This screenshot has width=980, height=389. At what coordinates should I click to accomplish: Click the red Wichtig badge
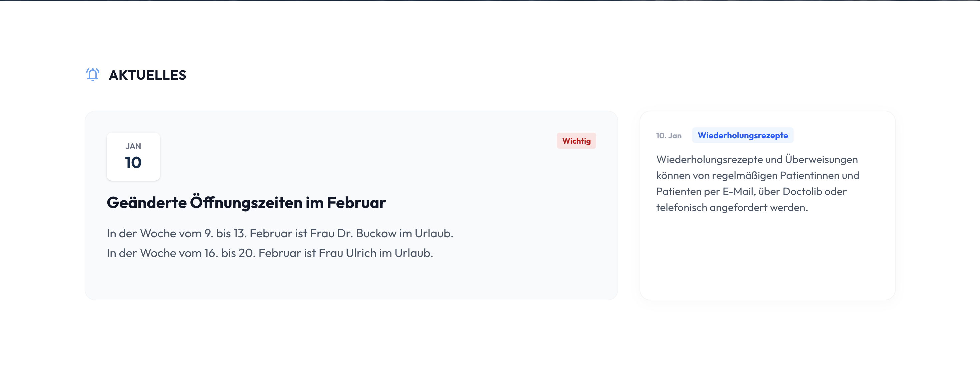576,141
